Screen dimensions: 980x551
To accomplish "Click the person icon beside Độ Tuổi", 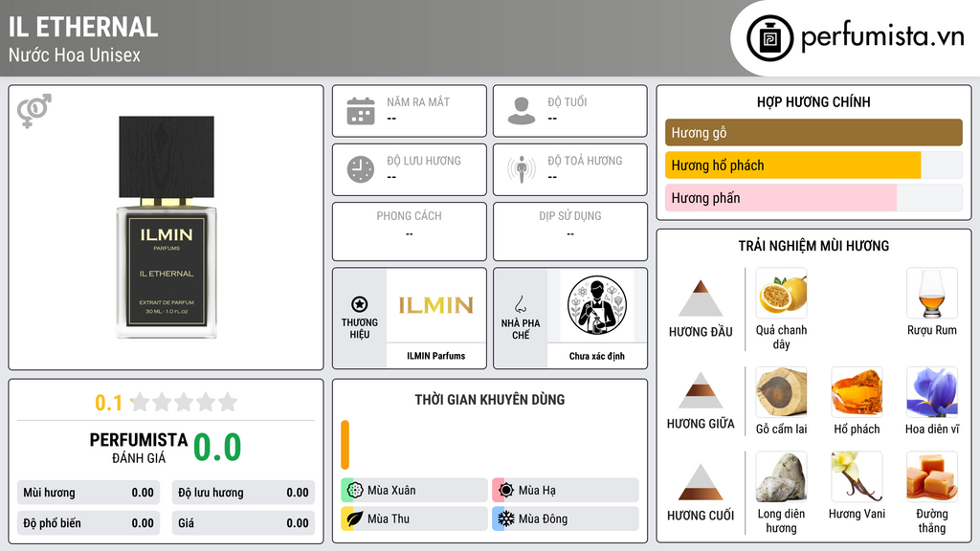I will (x=522, y=111).
